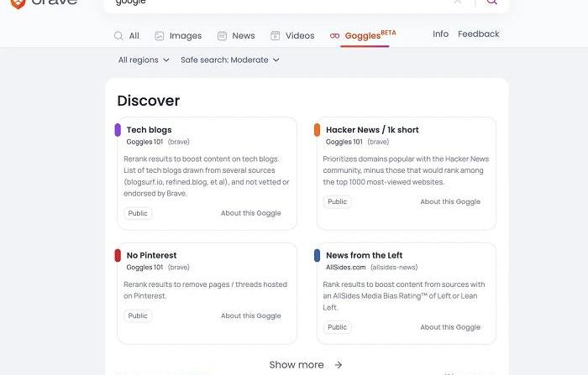
Task: Open the All results tab
Action: (x=127, y=36)
